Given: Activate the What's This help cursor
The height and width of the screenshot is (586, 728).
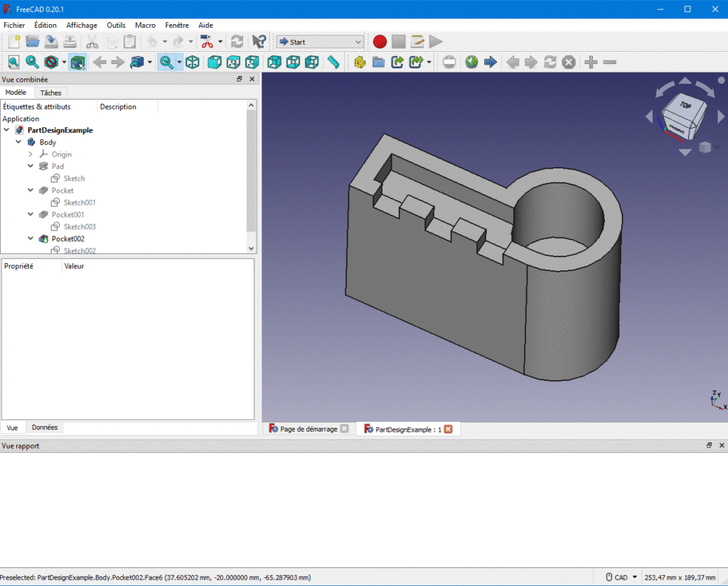Looking at the screenshot, I should [259, 42].
